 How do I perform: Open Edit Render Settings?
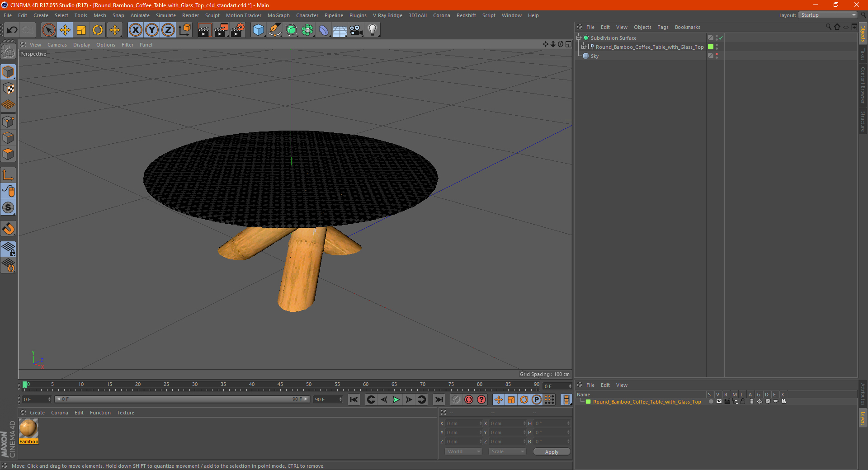[238, 30]
